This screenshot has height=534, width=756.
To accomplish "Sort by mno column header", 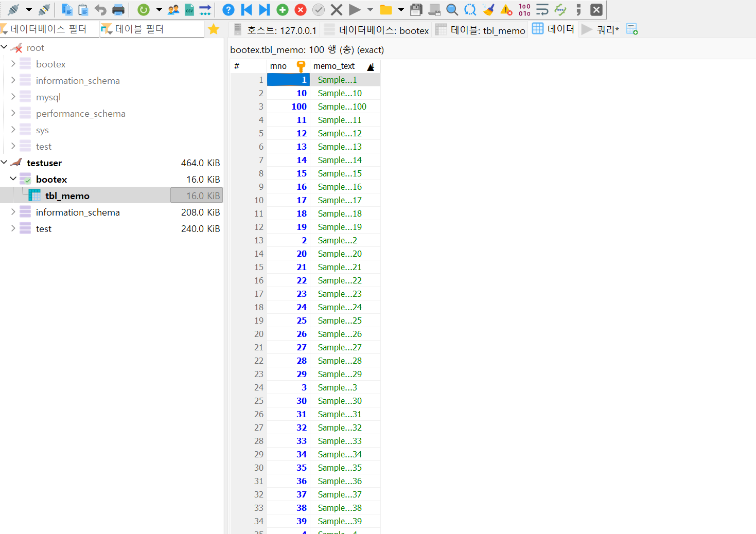I will (288, 66).
